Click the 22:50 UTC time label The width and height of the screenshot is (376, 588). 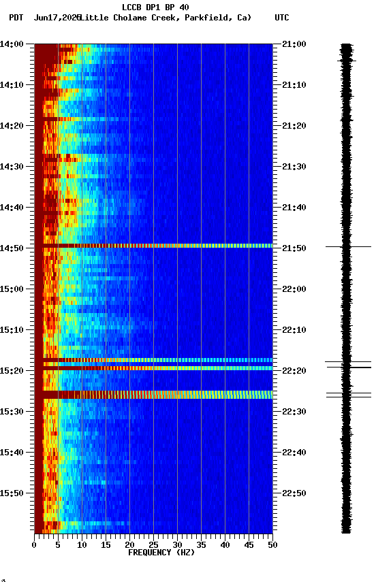tap(294, 493)
